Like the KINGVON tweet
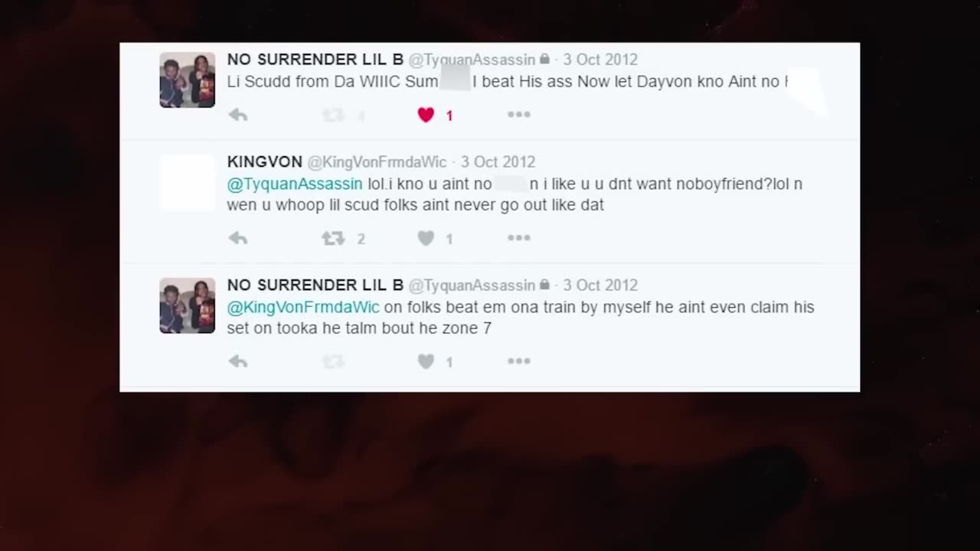 point(426,238)
